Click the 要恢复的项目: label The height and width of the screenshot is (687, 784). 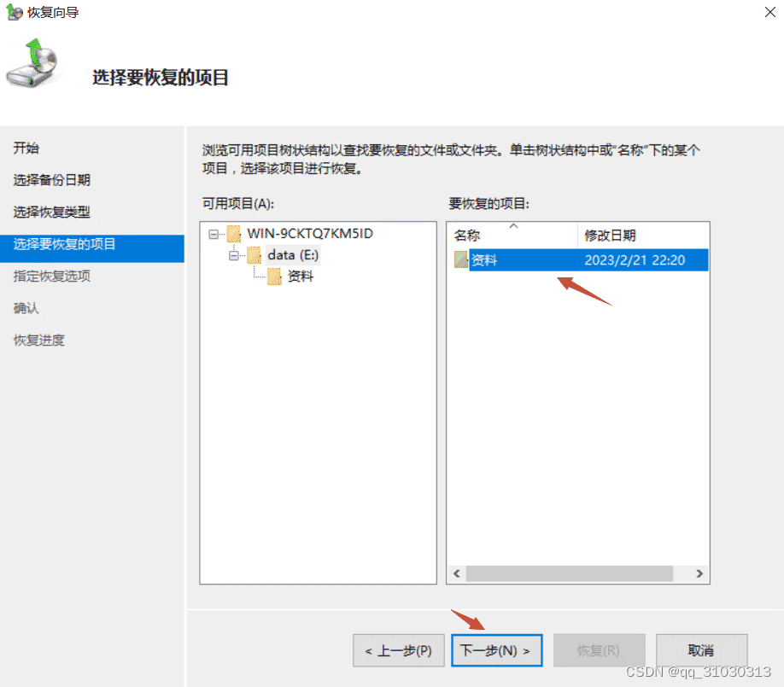(x=489, y=203)
